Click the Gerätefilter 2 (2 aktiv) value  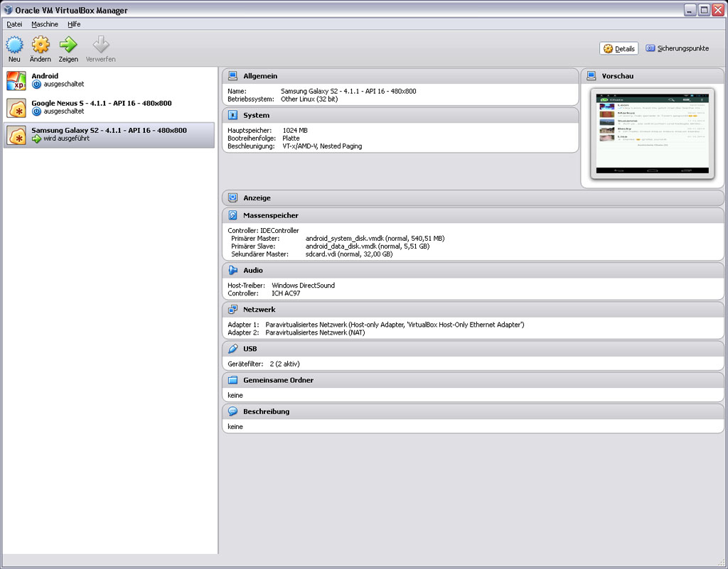[x=284, y=364]
